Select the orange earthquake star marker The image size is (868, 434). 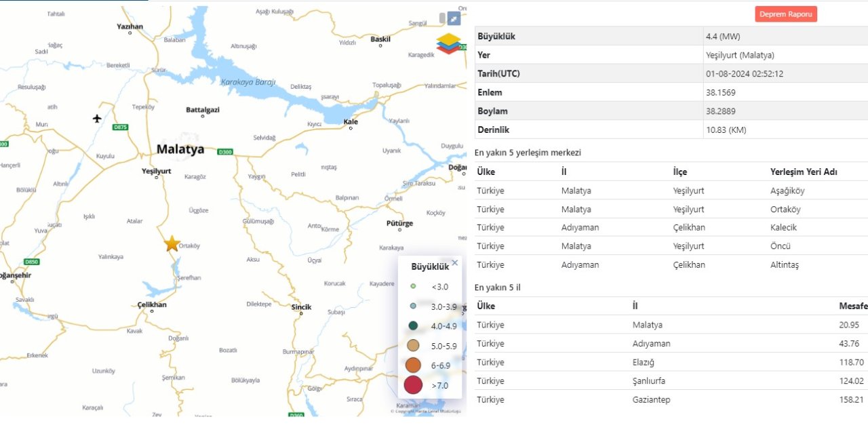point(171,244)
